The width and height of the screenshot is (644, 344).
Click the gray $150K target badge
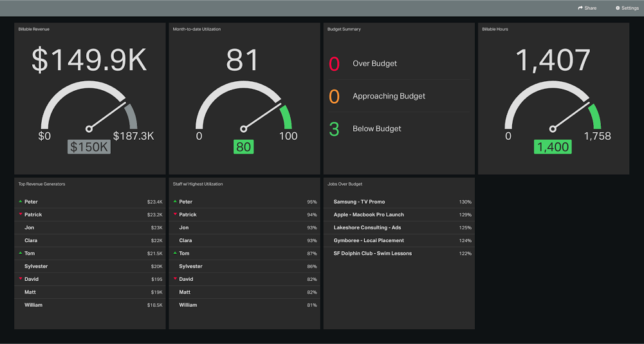click(x=89, y=147)
